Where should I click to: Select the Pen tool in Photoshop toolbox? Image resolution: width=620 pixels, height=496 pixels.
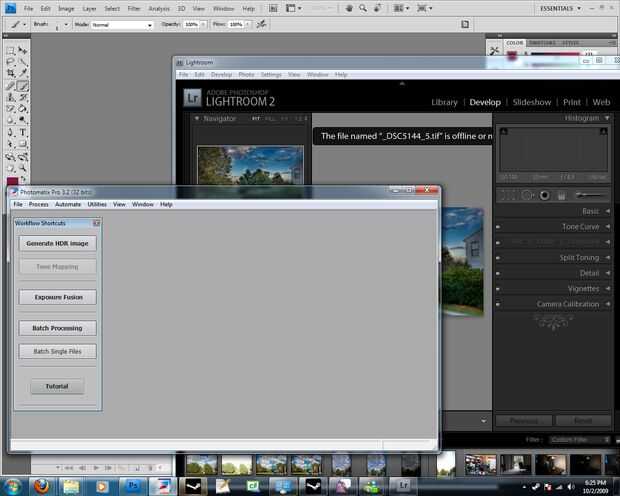point(11,133)
